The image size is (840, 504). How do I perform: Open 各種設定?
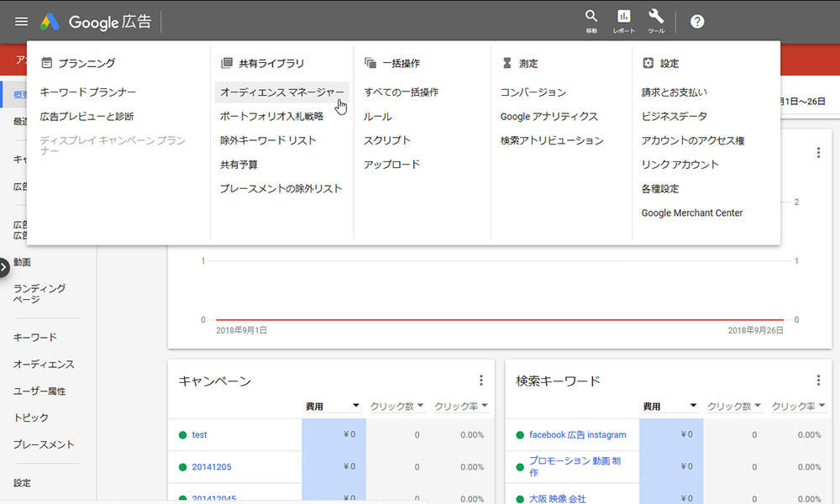pyautogui.click(x=660, y=188)
